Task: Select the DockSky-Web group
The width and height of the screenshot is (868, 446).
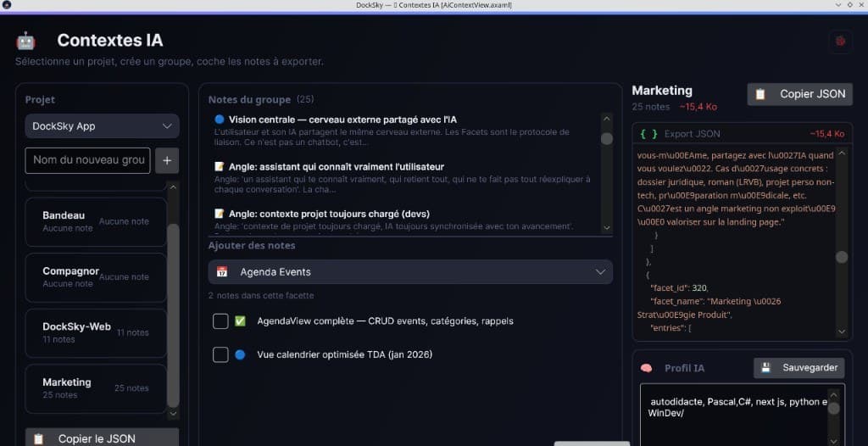Action: pyautogui.click(x=96, y=332)
